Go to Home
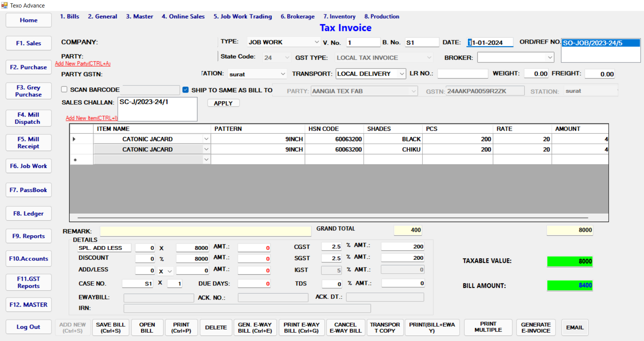Viewport: 644px width, 341px height. 29,20
